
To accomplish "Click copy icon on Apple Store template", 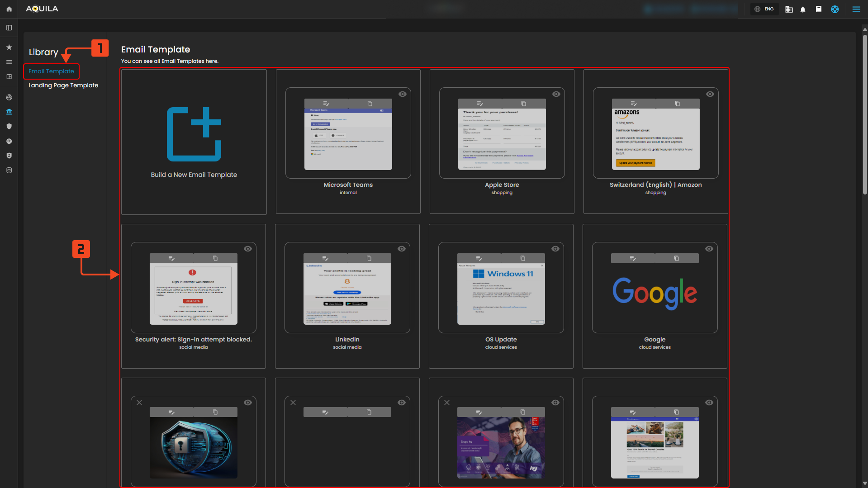I will coord(523,104).
